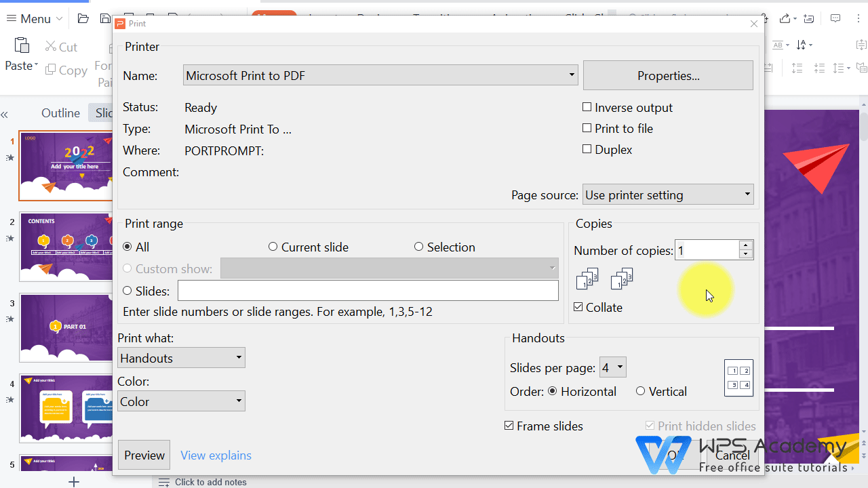Screen dimensions: 868x488
Task: Uncheck the Collate option
Action: pyautogui.click(x=578, y=307)
